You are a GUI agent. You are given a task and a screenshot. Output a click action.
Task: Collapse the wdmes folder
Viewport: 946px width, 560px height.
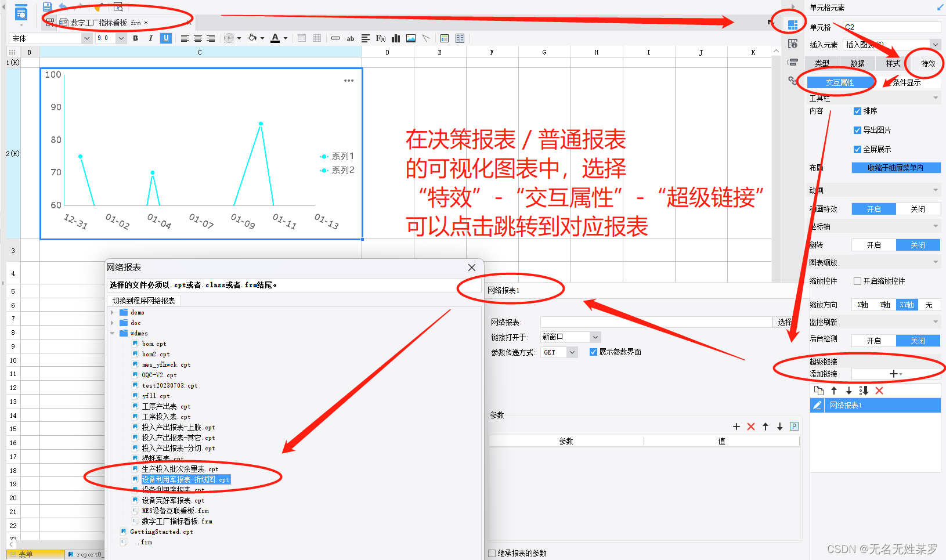tap(113, 333)
